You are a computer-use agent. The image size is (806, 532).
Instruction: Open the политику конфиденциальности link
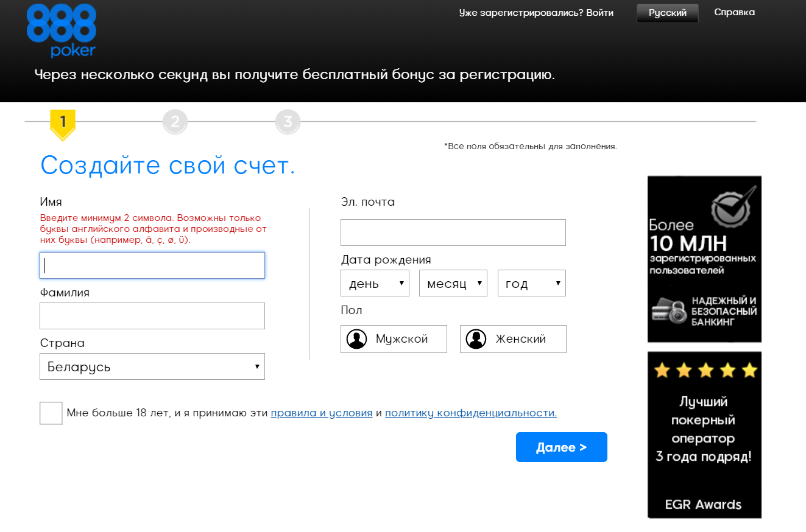click(x=471, y=413)
